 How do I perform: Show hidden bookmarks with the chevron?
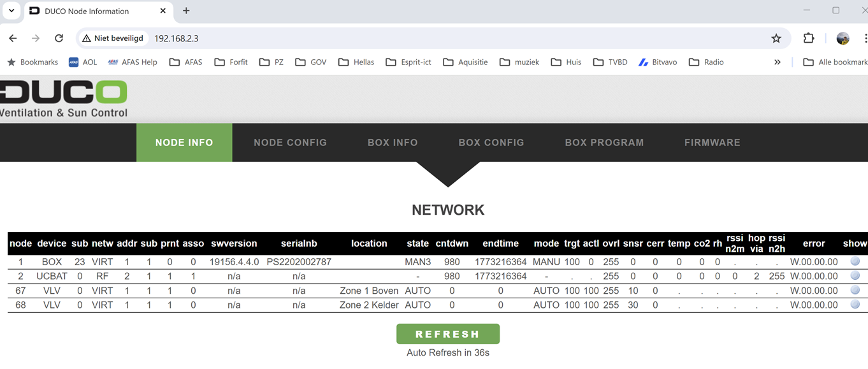pos(778,62)
